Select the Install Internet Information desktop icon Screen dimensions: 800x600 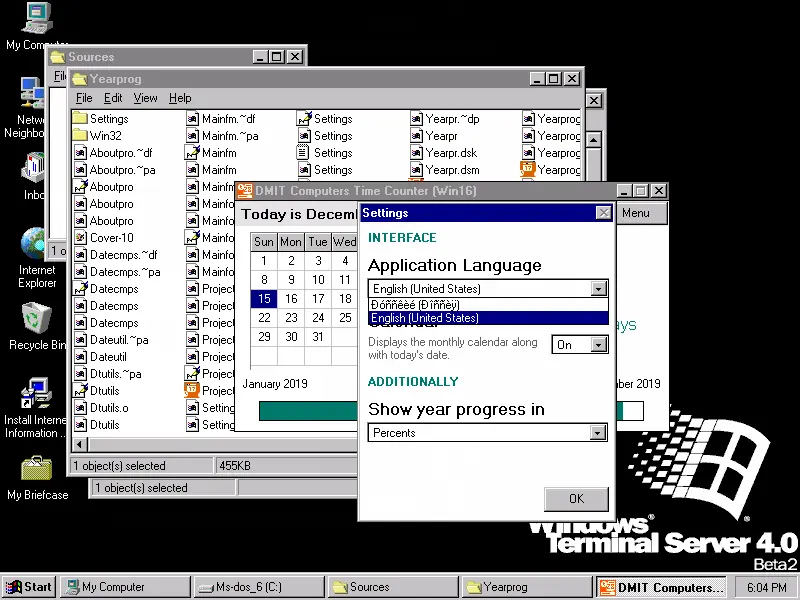coord(35,408)
